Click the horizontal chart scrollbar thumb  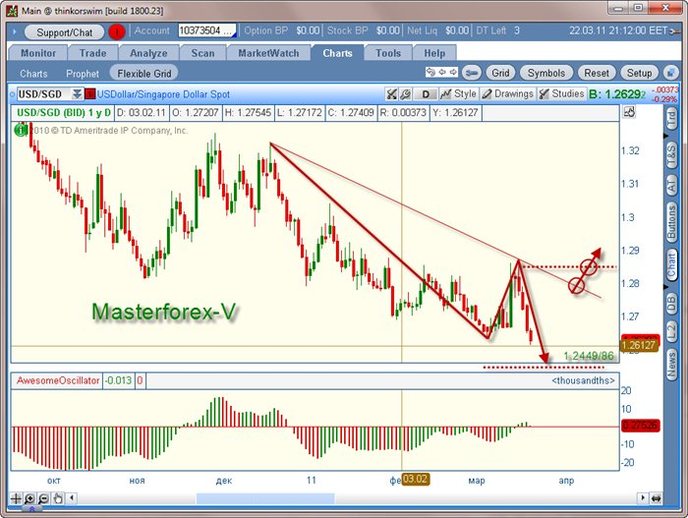pos(228,497)
